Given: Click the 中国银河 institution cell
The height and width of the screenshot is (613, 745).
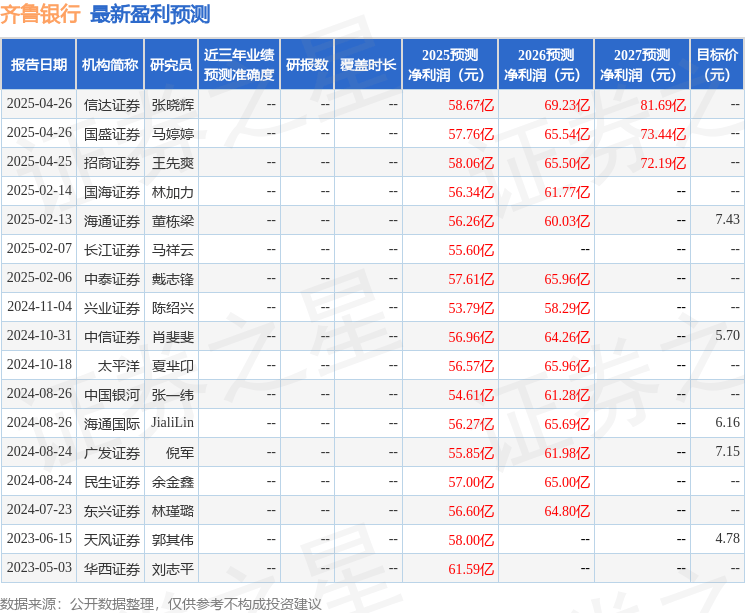Looking at the screenshot, I should [x=112, y=395].
